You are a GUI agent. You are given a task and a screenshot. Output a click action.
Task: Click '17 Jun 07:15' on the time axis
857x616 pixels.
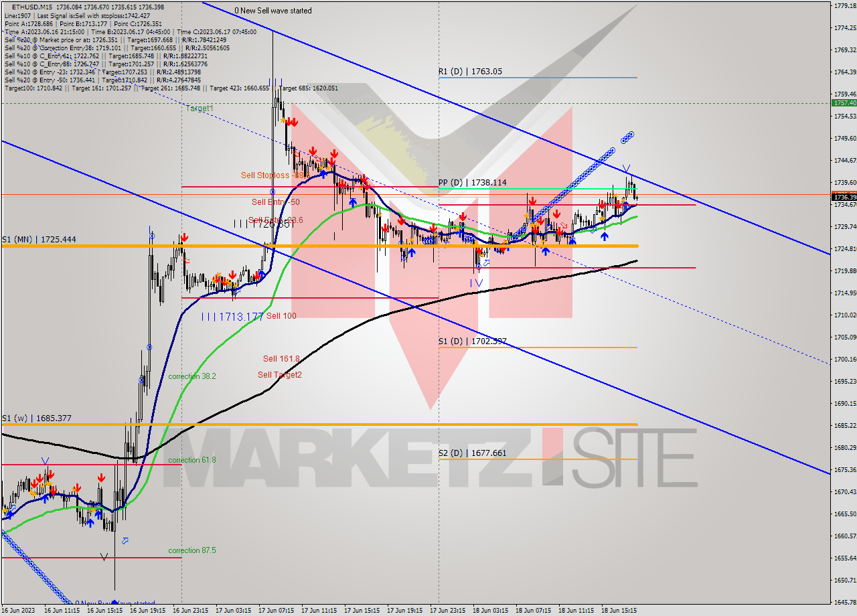point(276,611)
